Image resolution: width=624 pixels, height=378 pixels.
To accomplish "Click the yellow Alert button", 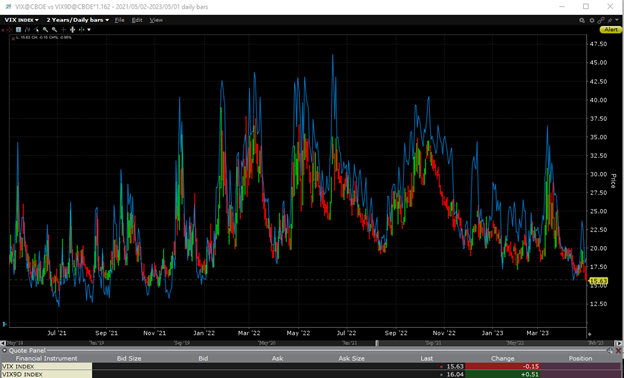I will click(611, 29).
